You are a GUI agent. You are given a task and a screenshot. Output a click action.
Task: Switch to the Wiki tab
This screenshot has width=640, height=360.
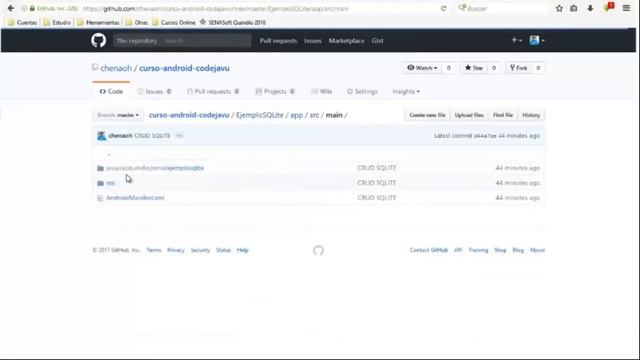click(322, 91)
